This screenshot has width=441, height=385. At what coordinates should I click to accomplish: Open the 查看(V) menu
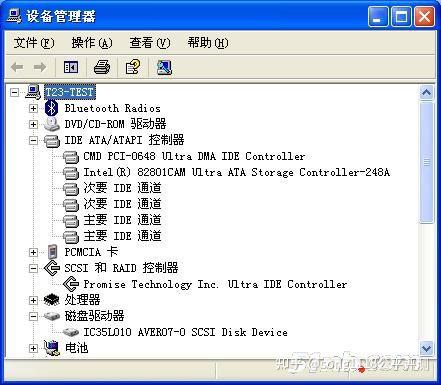coord(150,43)
